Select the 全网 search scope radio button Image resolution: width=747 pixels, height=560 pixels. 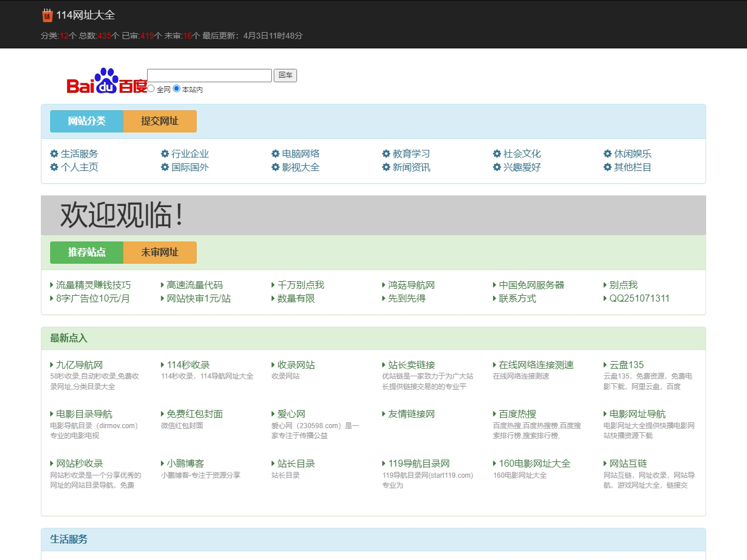click(x=151, y=89)
